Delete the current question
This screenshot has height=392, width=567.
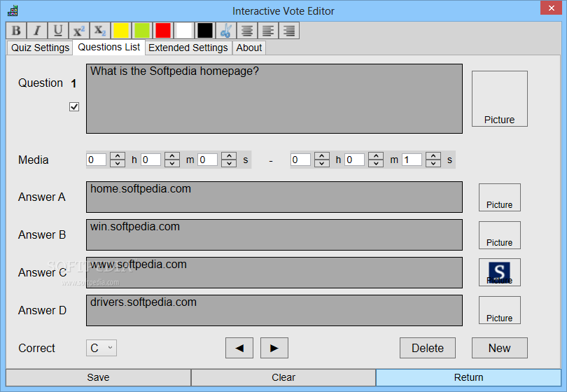point(428,348)
